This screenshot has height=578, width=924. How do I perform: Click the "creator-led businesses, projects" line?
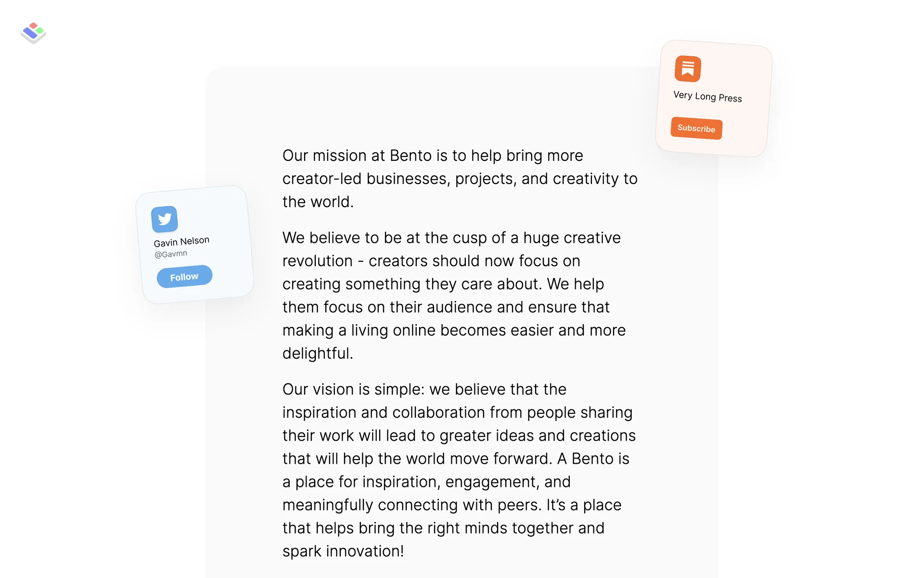click(460, 179)
